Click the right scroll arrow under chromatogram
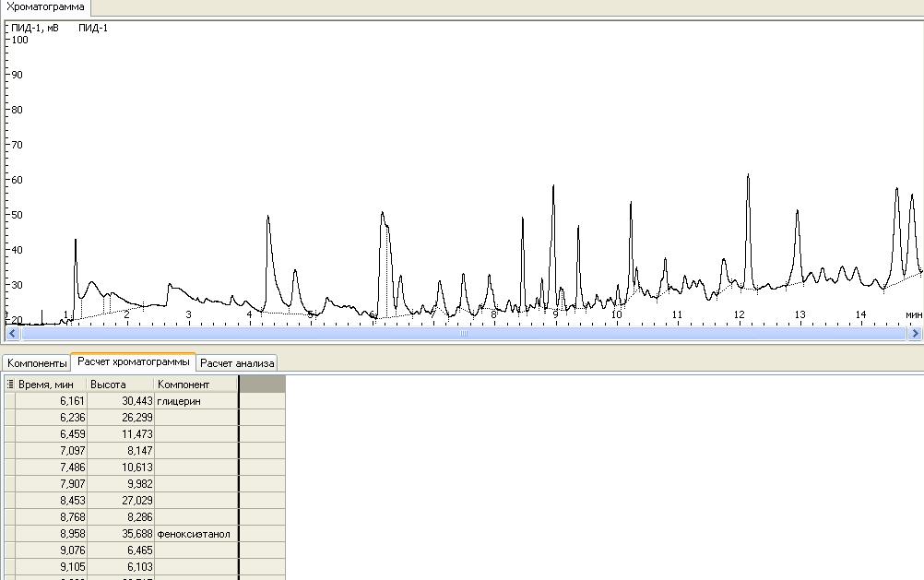 pyautogui.click(x=915, y=334)
